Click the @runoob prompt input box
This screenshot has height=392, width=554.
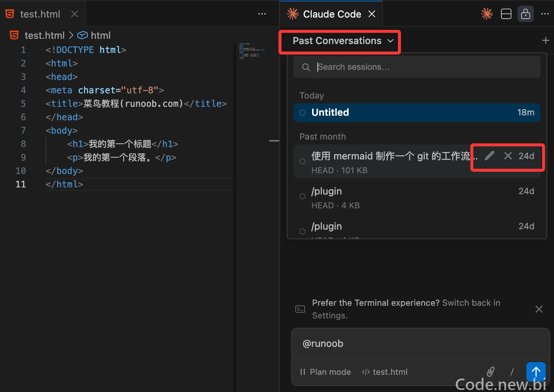[420, 343]
